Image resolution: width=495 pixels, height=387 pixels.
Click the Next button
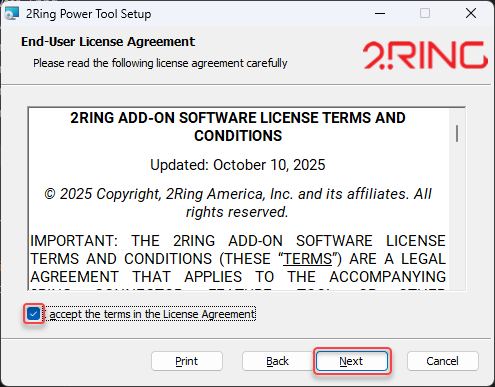[352, 361]
